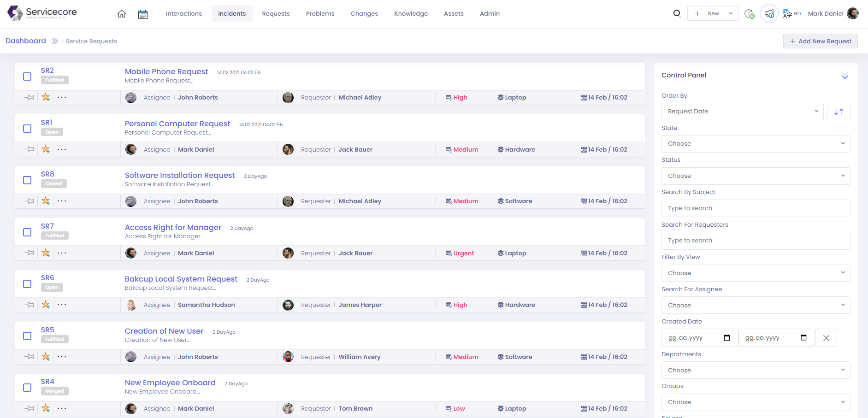Expand the State Choose dropdown
This screenshot has width=868, height=418.
coord(756,144)
